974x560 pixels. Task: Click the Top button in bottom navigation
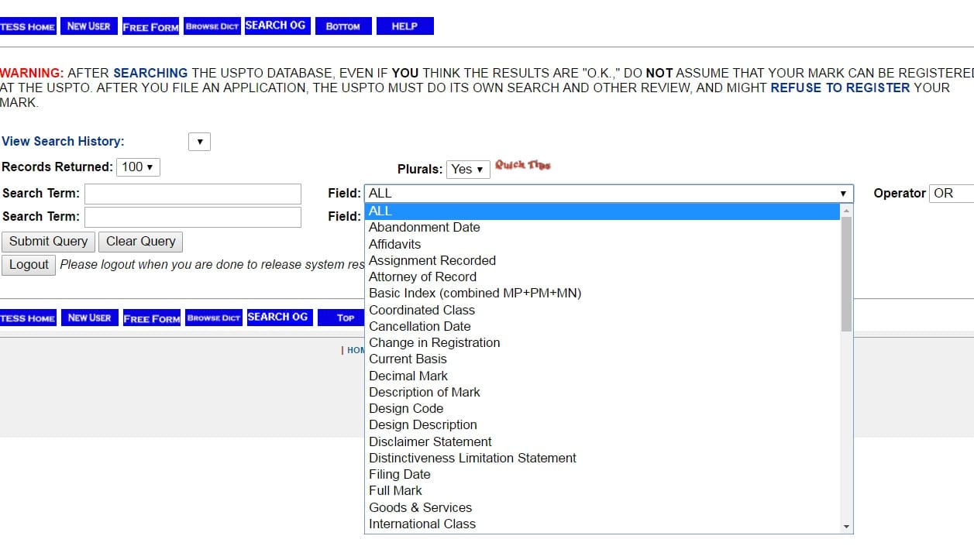[x=346, y=318]
